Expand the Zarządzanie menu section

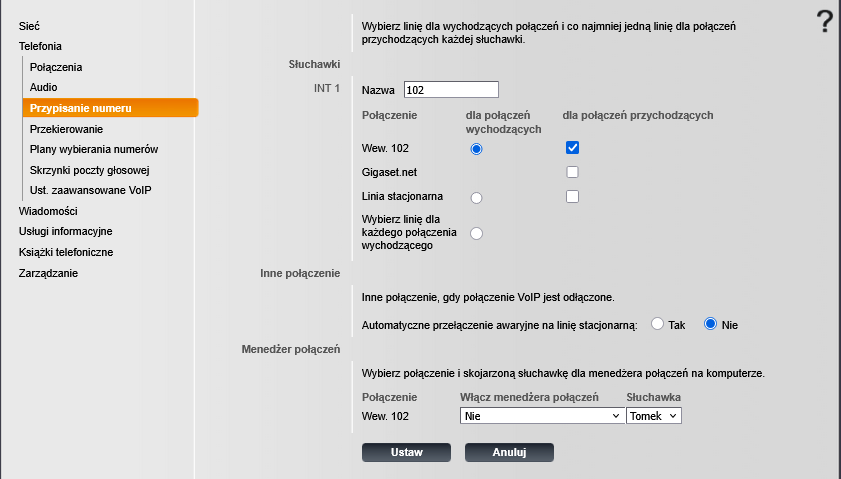coord(48,273)
